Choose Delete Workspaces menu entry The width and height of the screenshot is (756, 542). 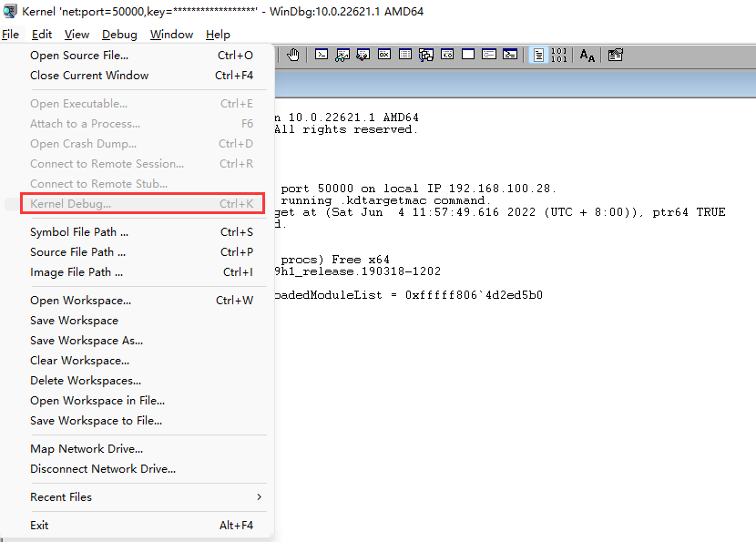point(138,381)
